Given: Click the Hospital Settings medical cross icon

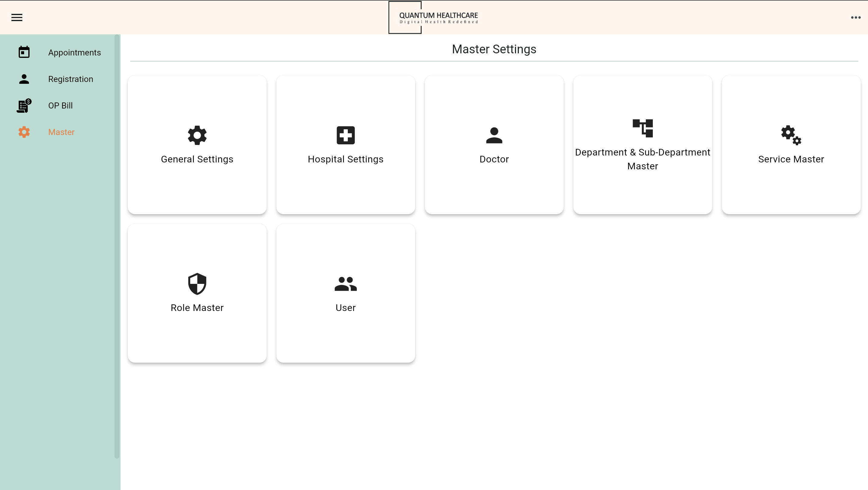Looking at the screenshot, I should [345, 135].
